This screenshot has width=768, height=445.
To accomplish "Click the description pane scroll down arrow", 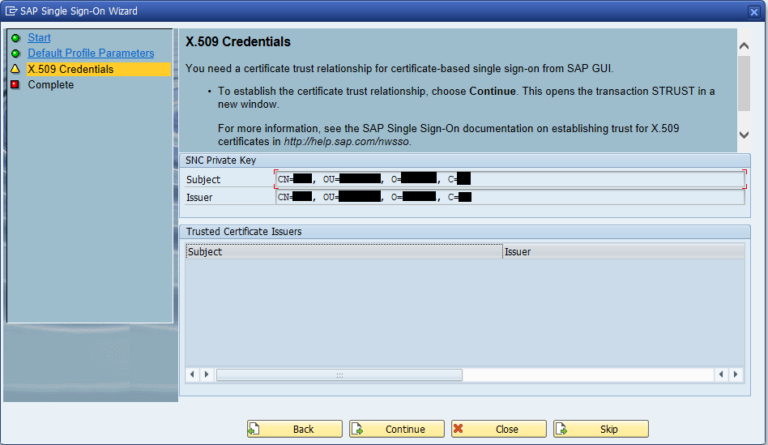I will pyautogui.click(x=744, y=135).
